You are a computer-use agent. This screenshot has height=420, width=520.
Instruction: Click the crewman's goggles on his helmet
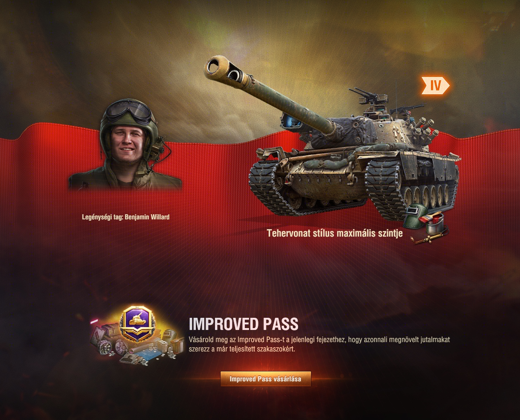pos(128,112)
